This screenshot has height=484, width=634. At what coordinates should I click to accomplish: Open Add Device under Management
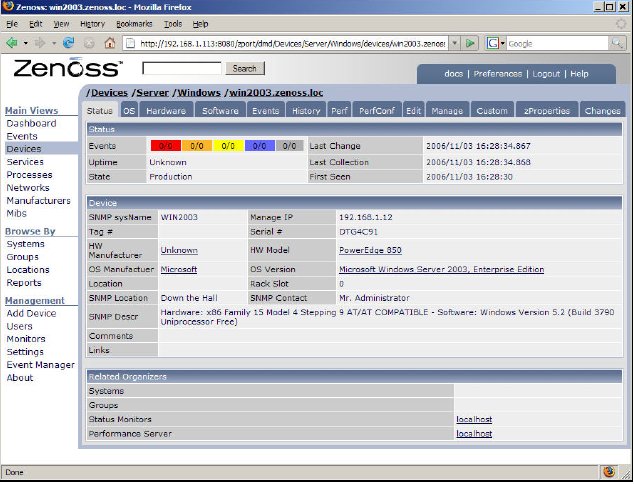click(31, 313)
